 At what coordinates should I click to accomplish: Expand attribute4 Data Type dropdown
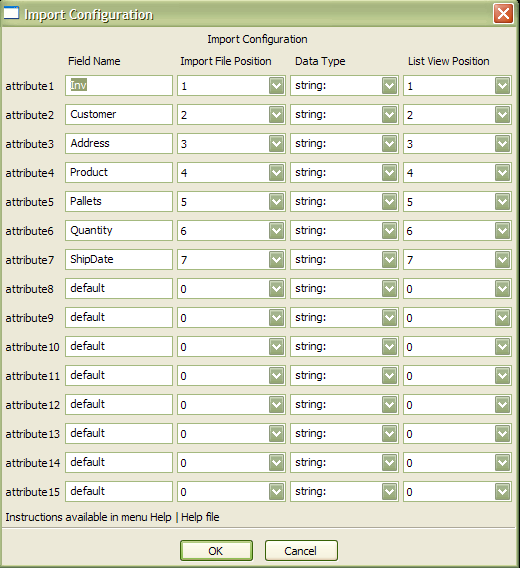[390, 173]
